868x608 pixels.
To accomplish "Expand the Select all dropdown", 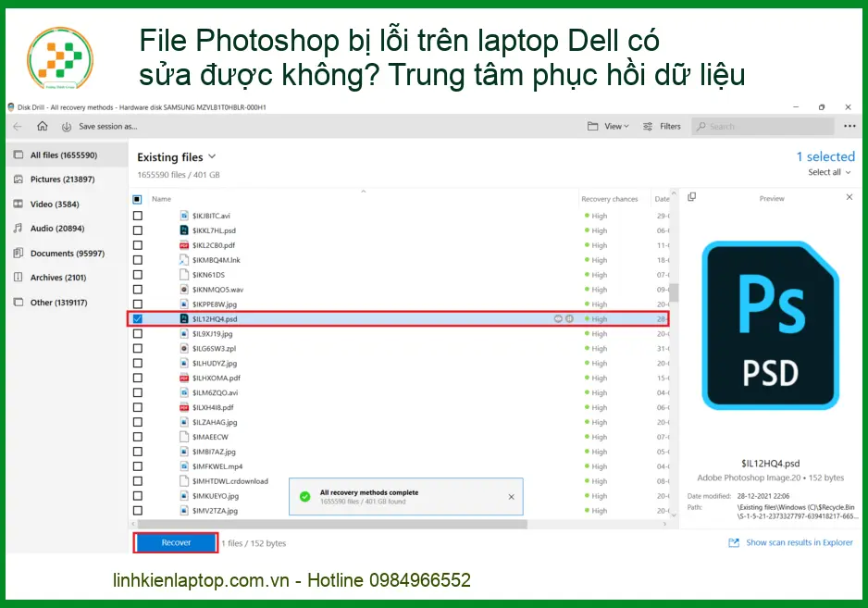I will tap(830, 172).
